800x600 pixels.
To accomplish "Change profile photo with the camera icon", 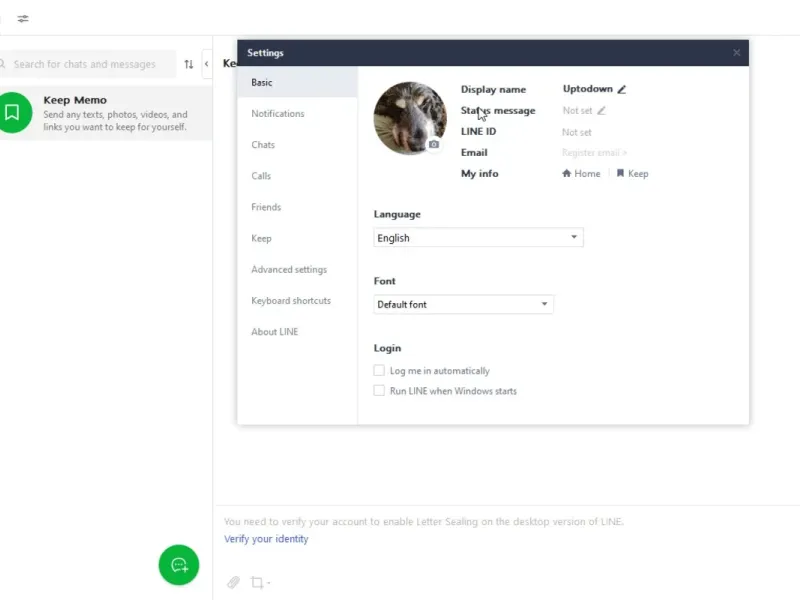I will (434, 144).
